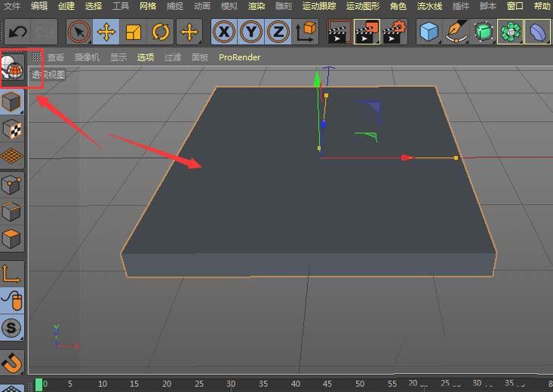553x392 pixels.
Task: Enable Snap magnet icon
Action: coord(11,363)
